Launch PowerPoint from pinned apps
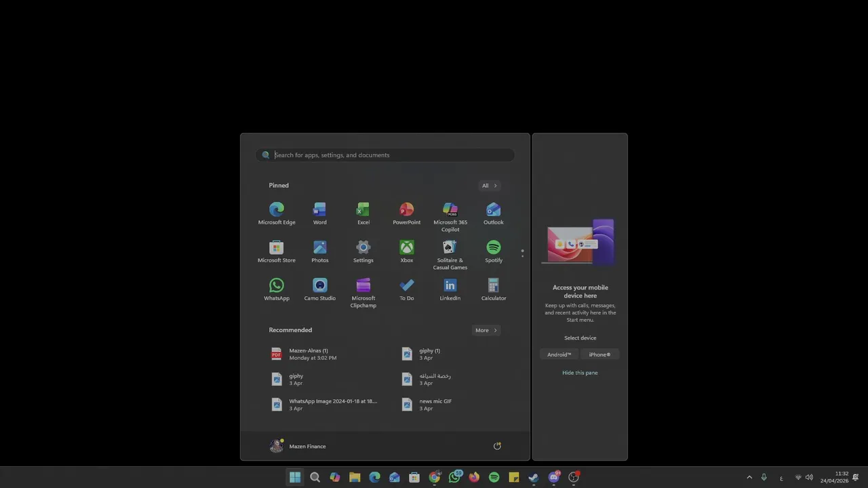This screenshot has width=868, height=488. (407, 213)
